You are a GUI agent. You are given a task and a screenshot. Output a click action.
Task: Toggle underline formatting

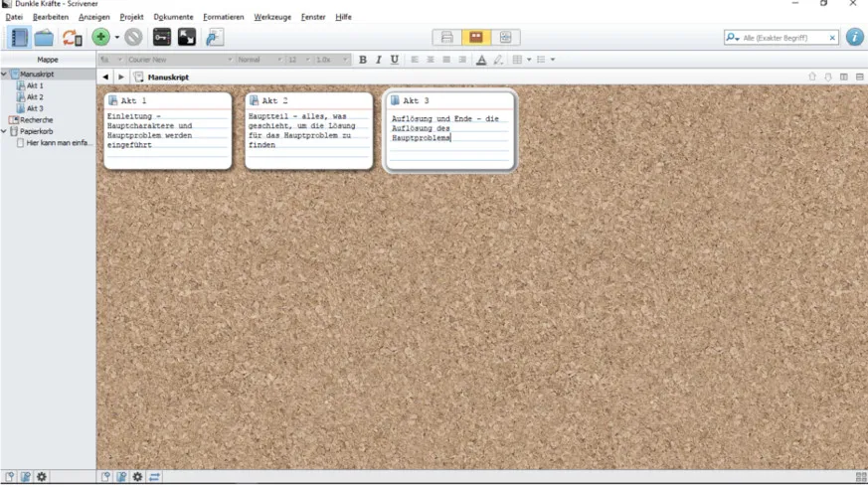[x=394, y=60]
